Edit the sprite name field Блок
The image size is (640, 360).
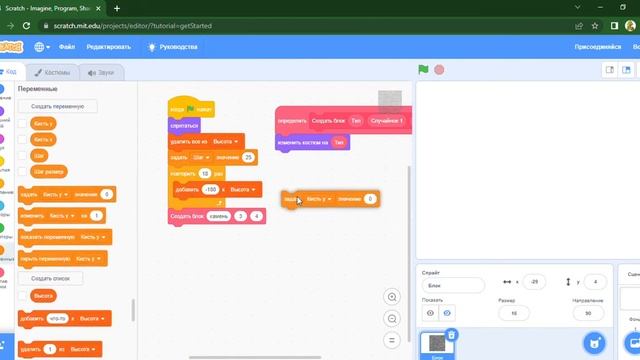click(453, 285)
